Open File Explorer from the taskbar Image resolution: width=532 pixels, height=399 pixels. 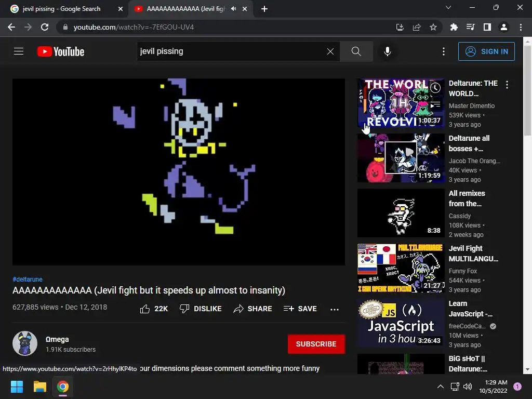pyautogui.click(x=39, y=387)
